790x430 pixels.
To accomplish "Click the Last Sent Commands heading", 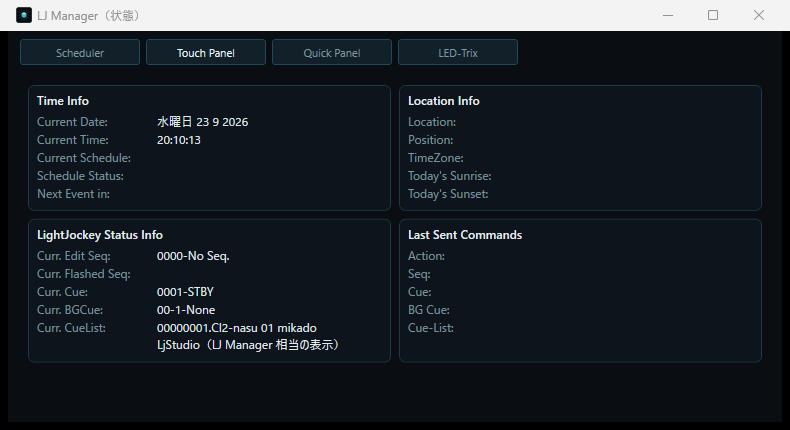I will [465, 235].
